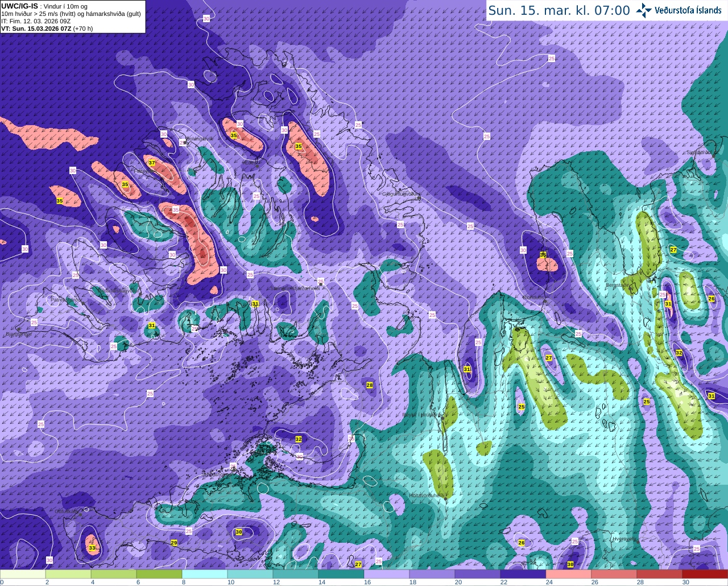Click the green 4–6 m/s legend swatch
This screenshot has height=586, width=728.
coord(114,574)
